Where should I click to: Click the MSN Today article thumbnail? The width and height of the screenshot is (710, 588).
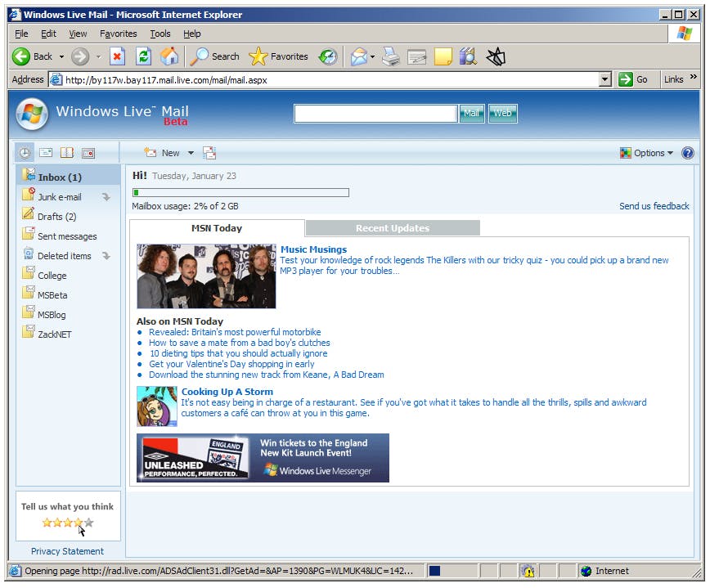coord(206,276)
